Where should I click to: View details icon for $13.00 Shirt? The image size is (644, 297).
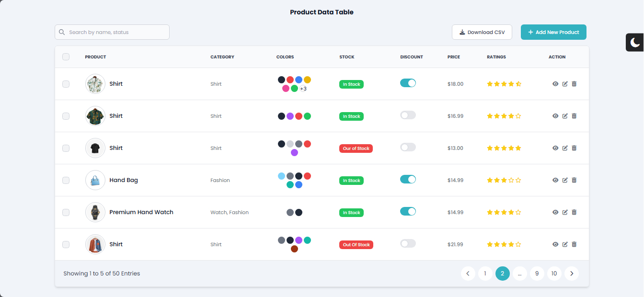tap(555, 148)
